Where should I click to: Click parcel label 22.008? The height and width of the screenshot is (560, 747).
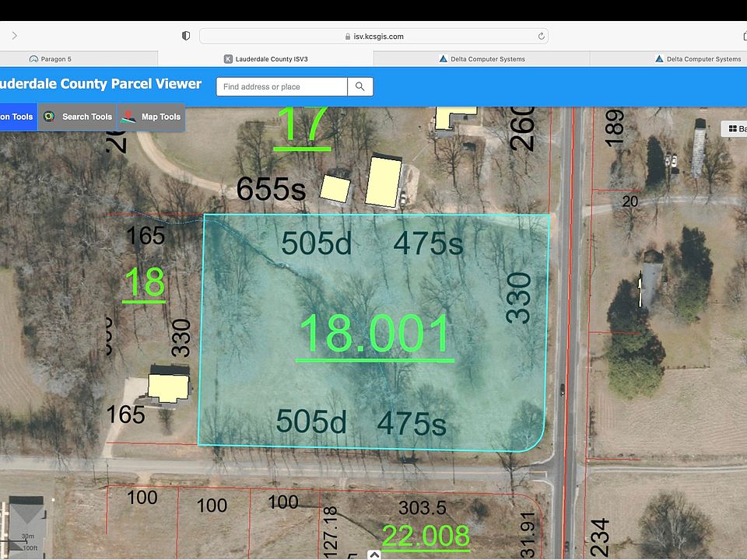[426, 537]
